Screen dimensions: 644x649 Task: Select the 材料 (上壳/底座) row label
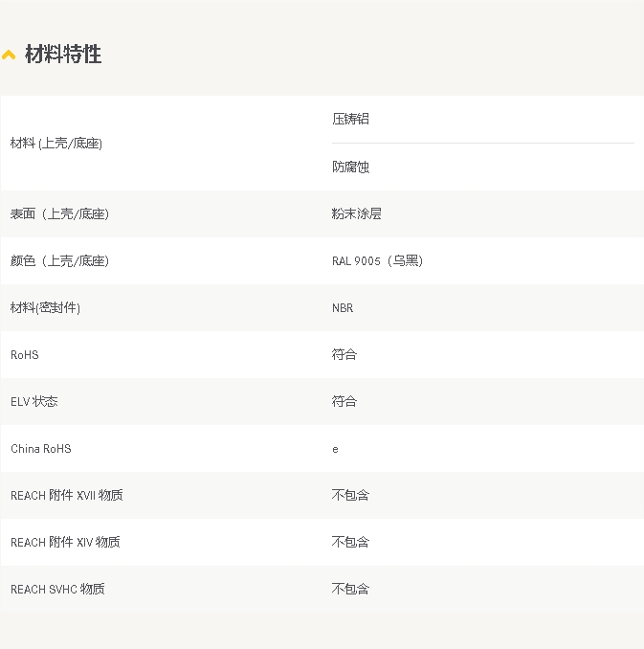click(56, 143)
